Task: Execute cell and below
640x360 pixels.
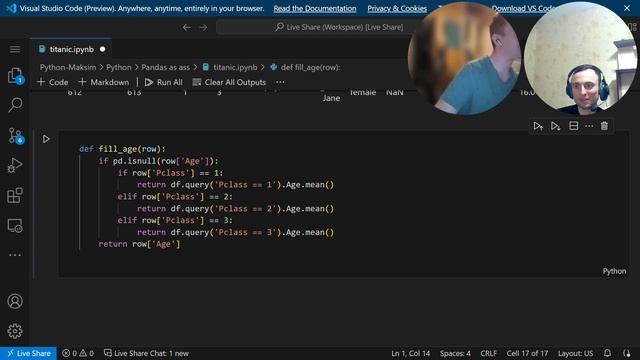Action: (x=556, y=126)
